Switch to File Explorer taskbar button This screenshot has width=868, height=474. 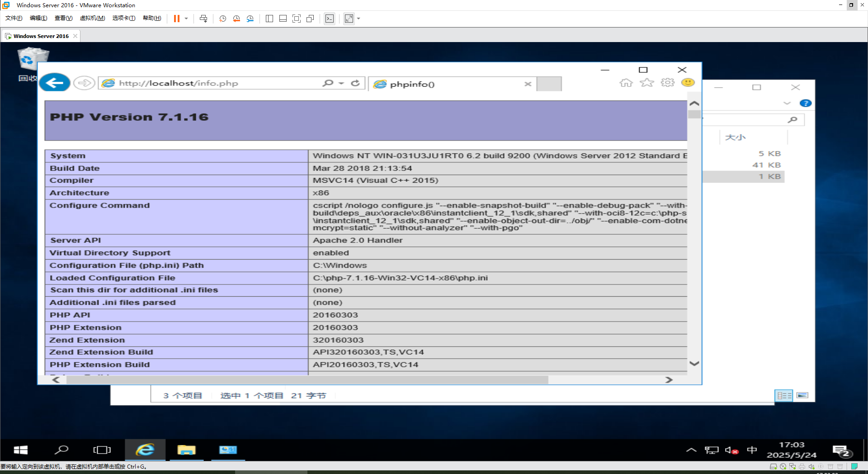pos(186,450)
